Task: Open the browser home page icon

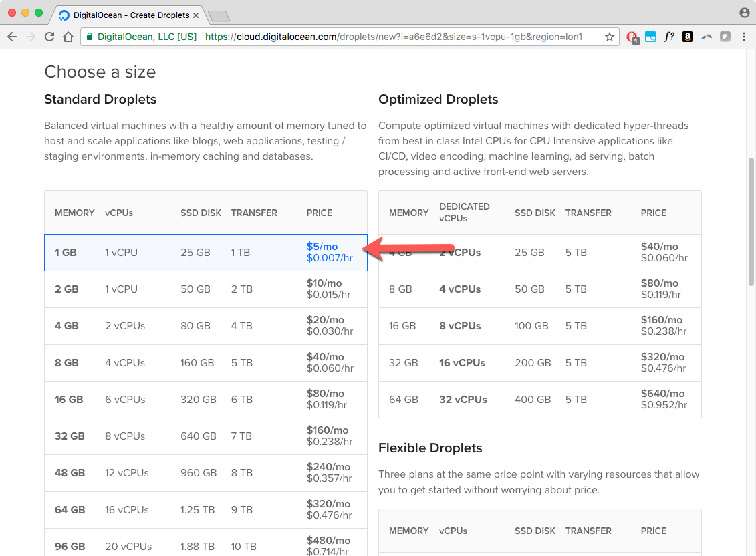Action: click(x=68, y=37)
